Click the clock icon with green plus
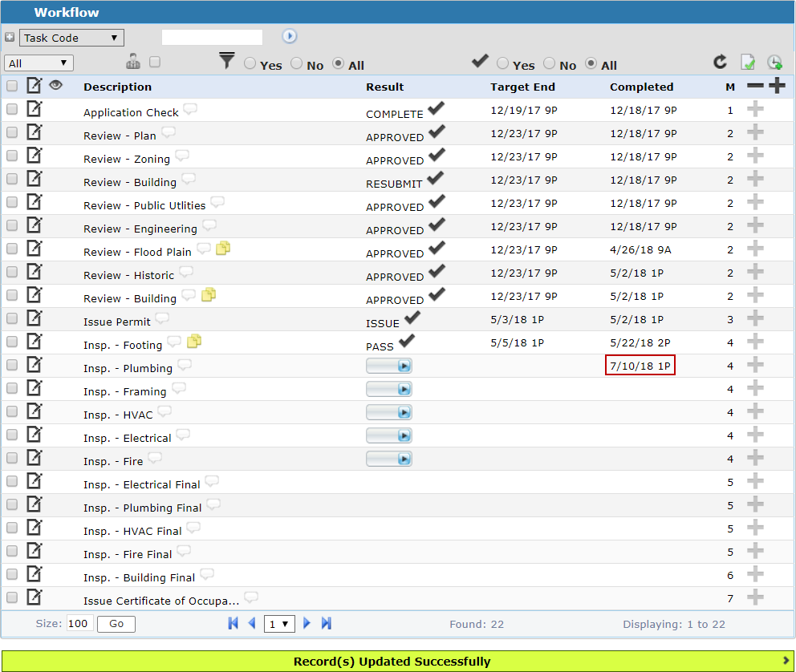 774,63
